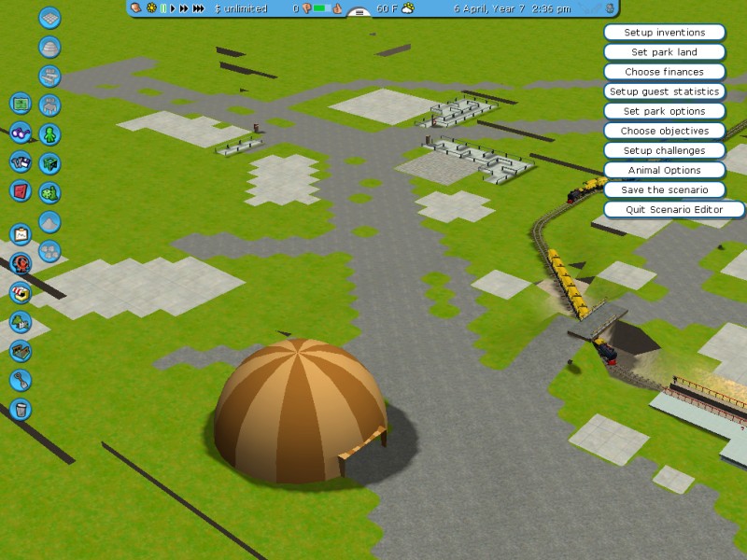Click the thumbs-down rating icon

click(x=306, y=8)
